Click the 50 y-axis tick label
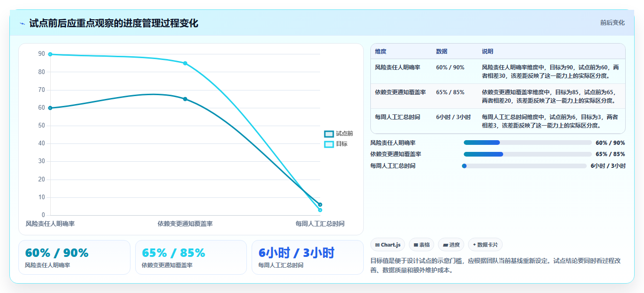644x293 pixels. (x=42, y=126)
